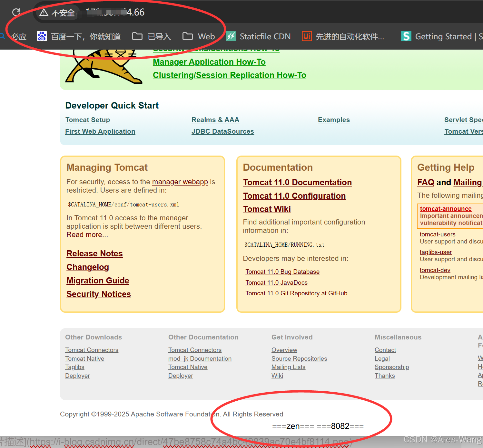Click the browser reload icon

pos(16,13)
